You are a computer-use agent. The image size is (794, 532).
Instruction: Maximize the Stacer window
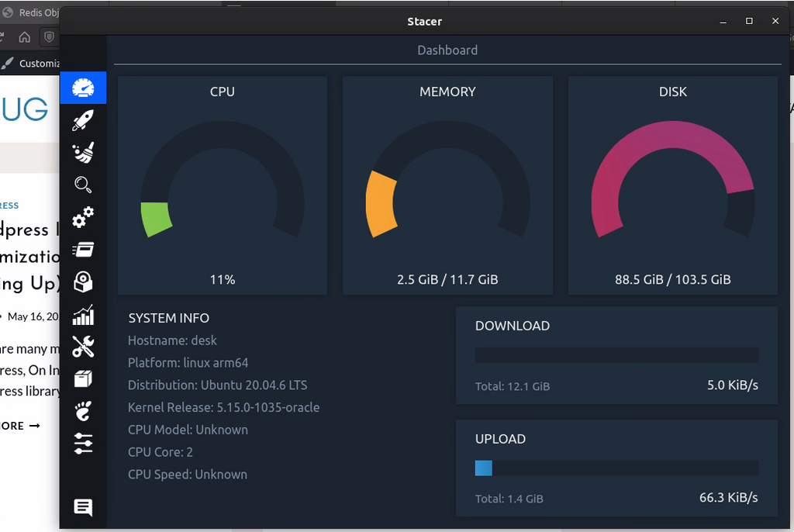[750, 21]
